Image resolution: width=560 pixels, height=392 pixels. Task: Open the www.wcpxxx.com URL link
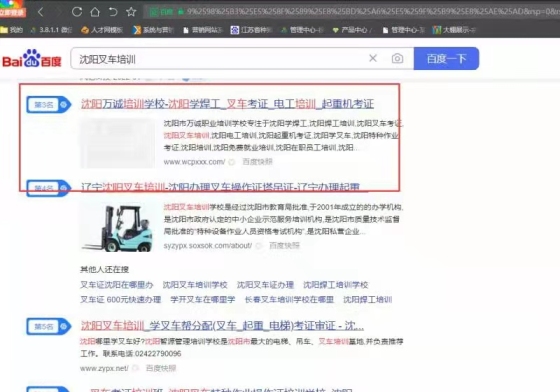(194, 162)
